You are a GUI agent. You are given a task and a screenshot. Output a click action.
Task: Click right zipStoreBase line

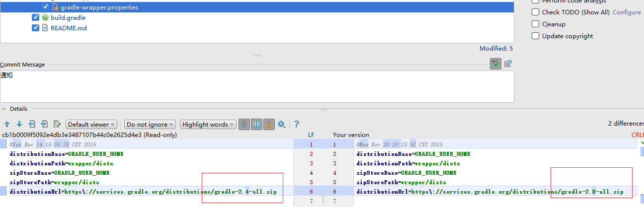point(406,173)
